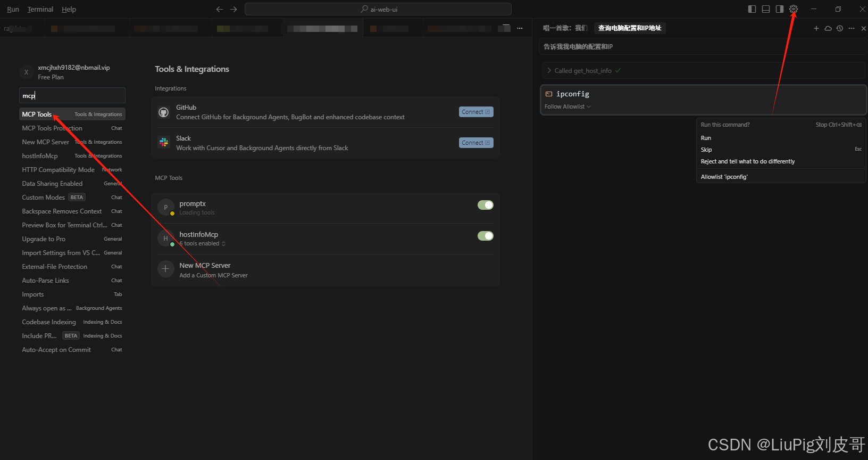Open the background agents cloud icon
Viewport: 868px width, 460px height.
point(828,28)
